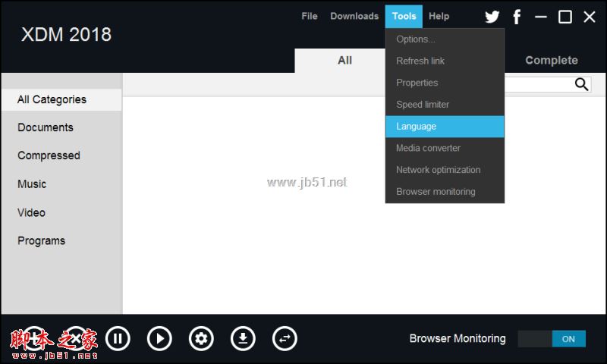The width and height of the screenshot is (607, 364).
Task: Click the delete download X icon
Action: (76, 338)
